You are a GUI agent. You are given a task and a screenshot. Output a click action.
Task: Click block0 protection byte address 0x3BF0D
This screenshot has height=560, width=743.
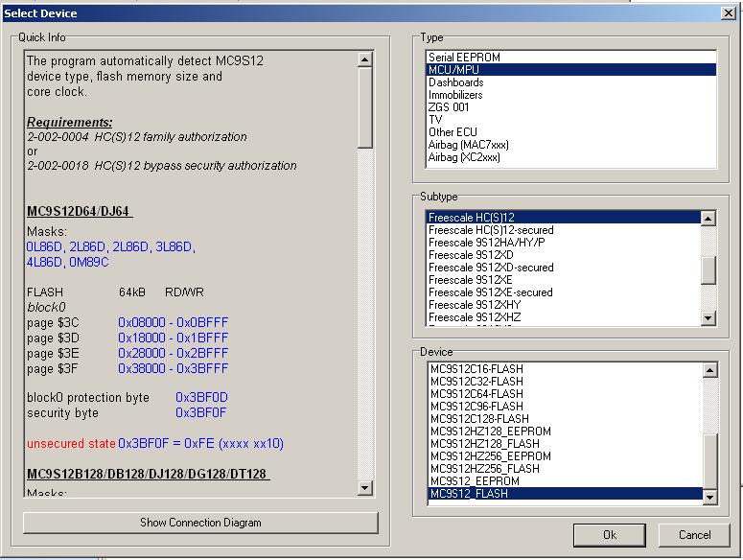(201, 397)
